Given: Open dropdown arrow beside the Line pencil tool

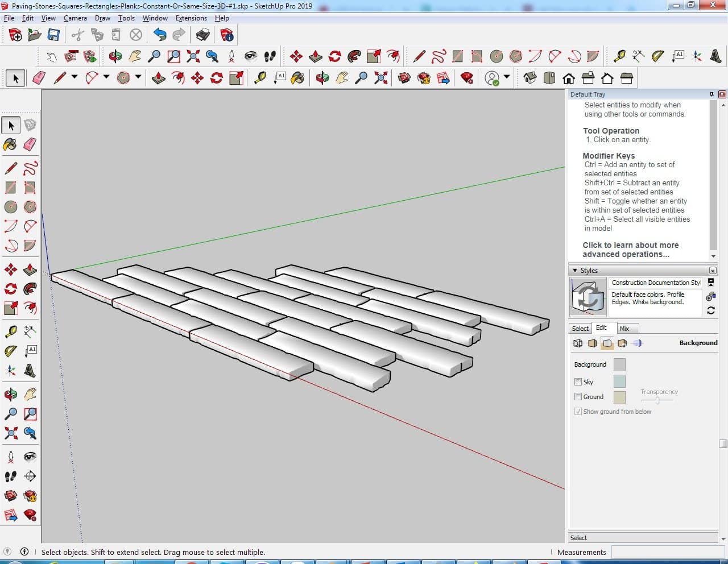Looking at the screenshot, I should 75,77.
